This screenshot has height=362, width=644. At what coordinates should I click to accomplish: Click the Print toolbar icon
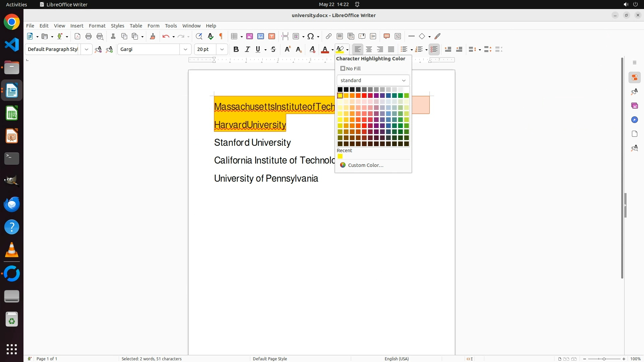coord(89,36)
